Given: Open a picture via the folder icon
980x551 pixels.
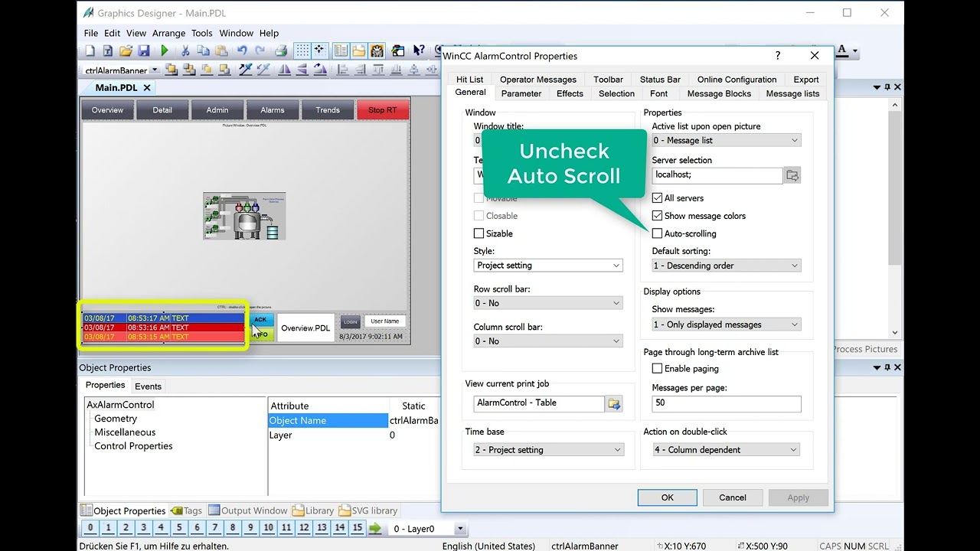Looking at the screenshot, I should [126, 51].
